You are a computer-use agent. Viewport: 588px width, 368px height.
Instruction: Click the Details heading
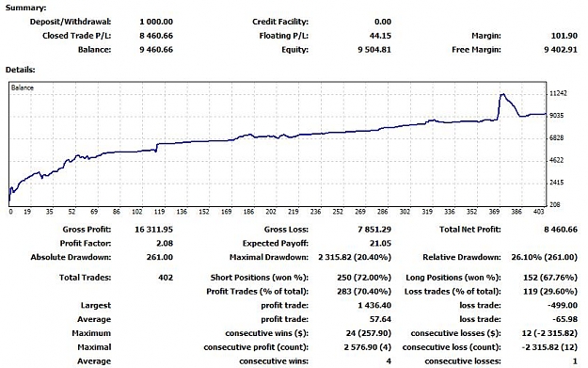click(x=21, y=70)
